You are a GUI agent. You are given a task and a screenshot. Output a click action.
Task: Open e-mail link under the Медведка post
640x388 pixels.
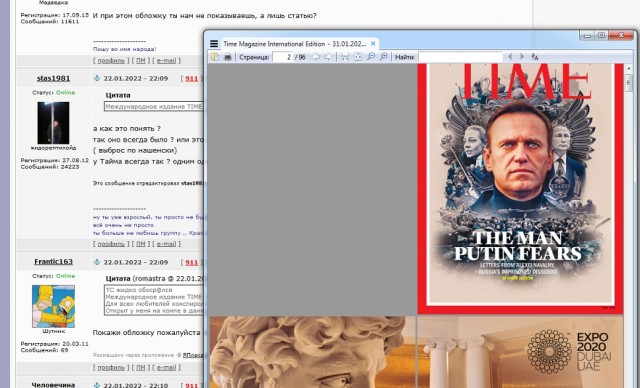[x=167, y=60]
